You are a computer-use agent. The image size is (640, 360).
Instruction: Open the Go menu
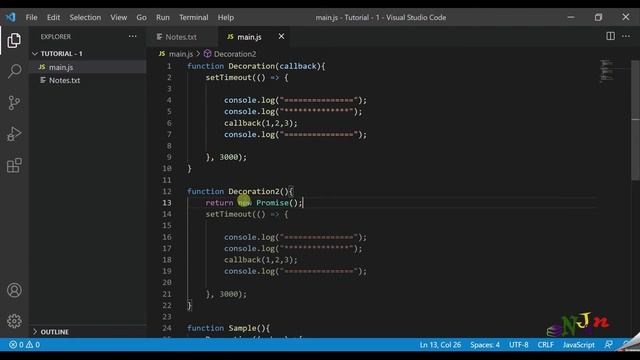click(141, 17)
